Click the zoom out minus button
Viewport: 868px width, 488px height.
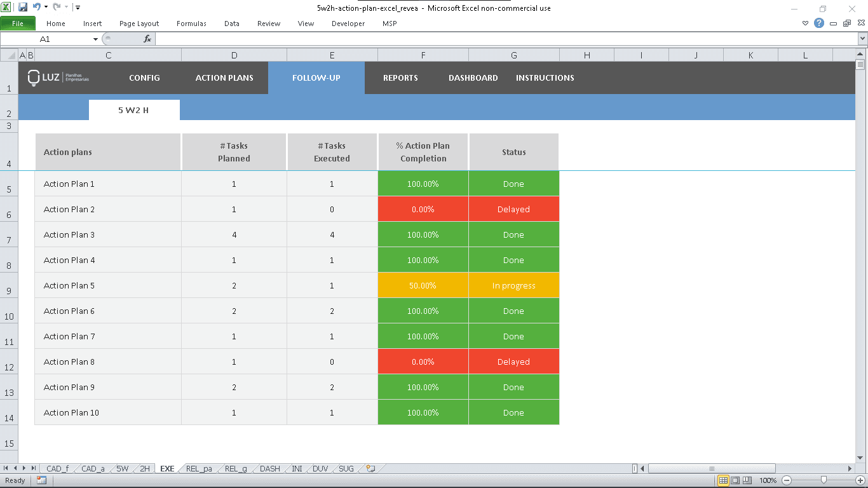click(787, 480)
